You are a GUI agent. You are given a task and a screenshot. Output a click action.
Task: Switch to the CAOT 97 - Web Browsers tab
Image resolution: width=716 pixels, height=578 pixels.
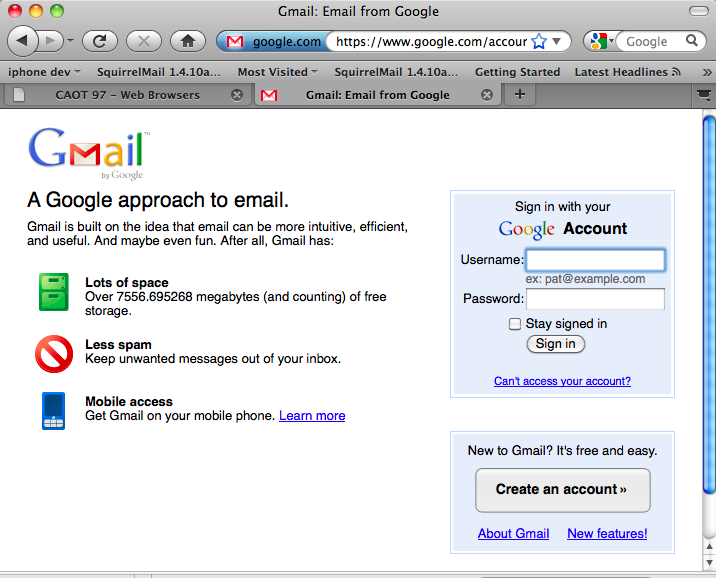point(127,95)
